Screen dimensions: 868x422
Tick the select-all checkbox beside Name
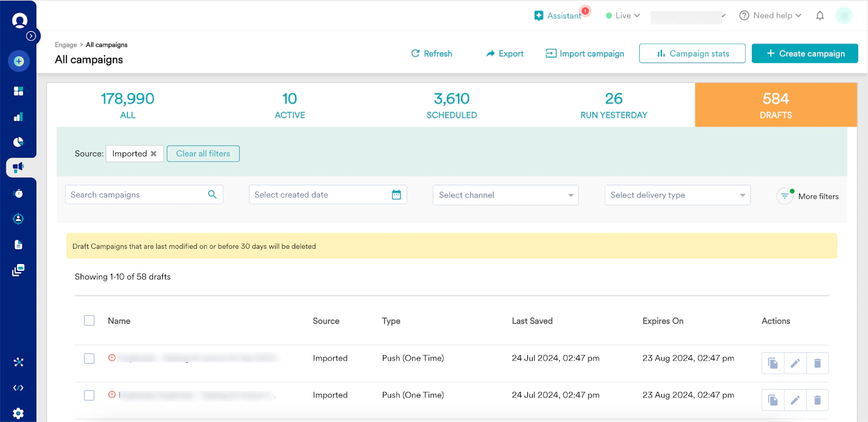point(90,320)
